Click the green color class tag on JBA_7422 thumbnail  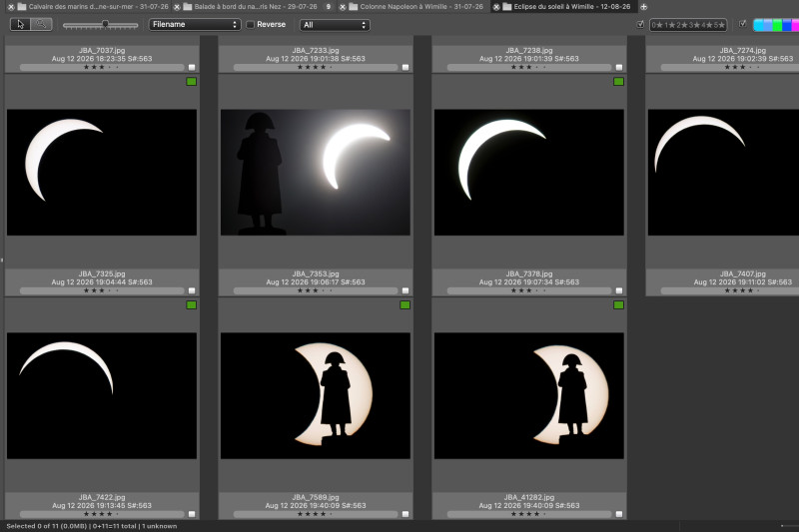pyautogui.click(x=191, y=305)
